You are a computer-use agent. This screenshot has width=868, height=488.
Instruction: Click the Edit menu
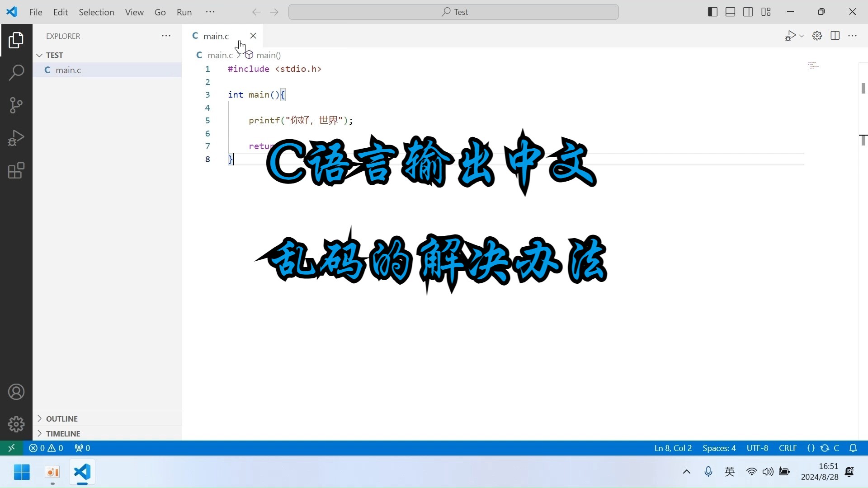point(60,11)
